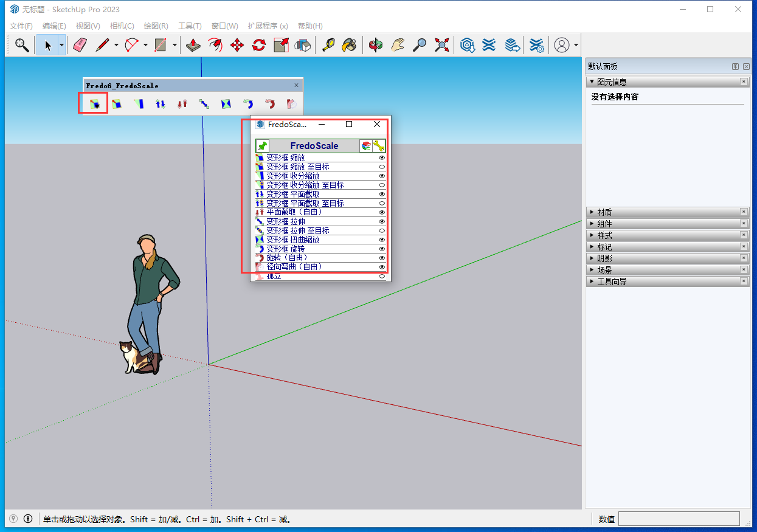Select the Orbit tool

[x=376, y=45]
